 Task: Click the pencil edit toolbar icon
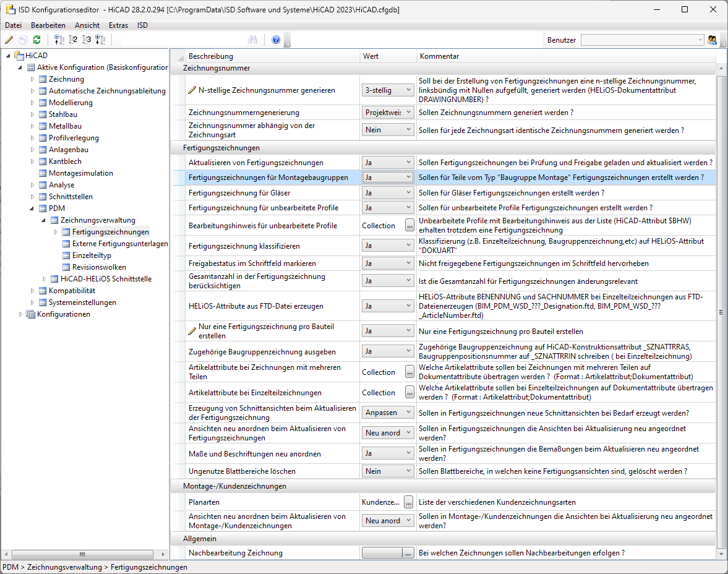pos(9,40)
